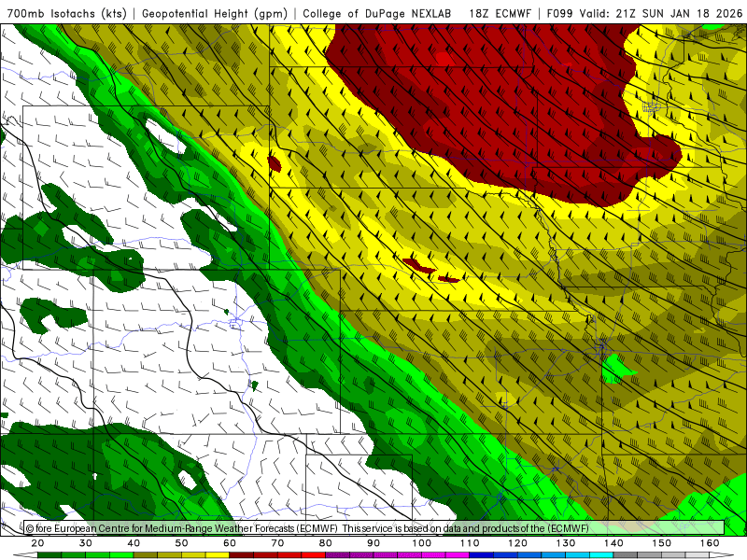Click the legend value "30"
Screen dimensions: 747x560
pos(86,543)
